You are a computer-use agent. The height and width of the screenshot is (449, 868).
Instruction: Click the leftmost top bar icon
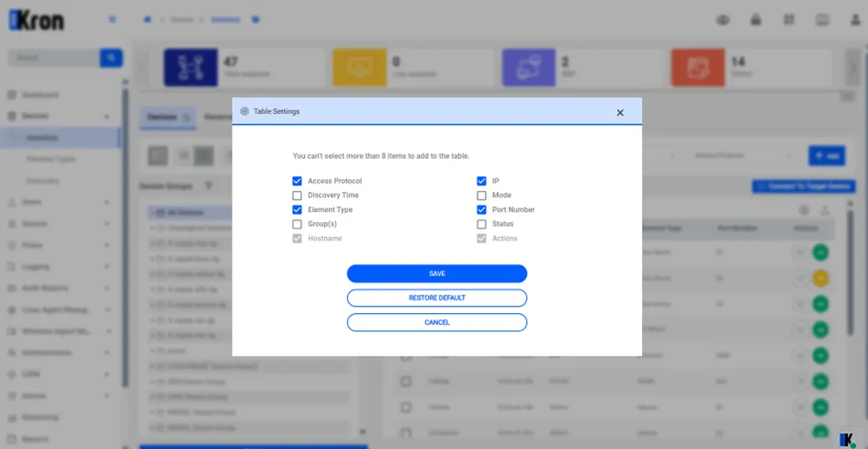pyautogui.click(x=722, y=20)
